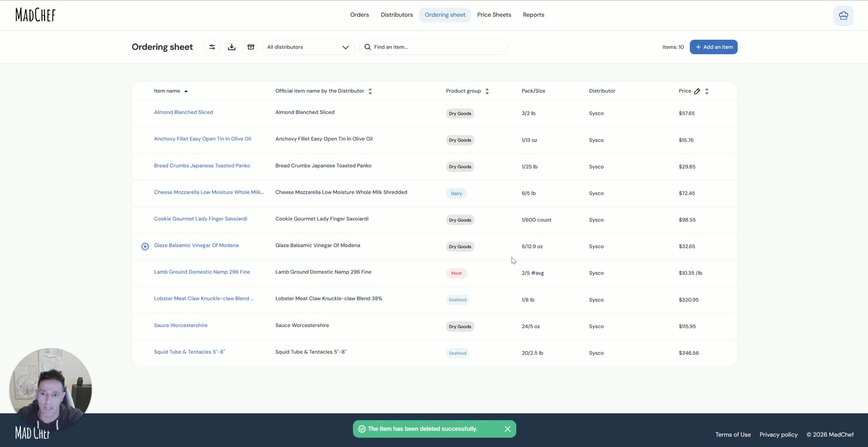Click the $98.55 Cookie Gourmet price

coord(687,220)
